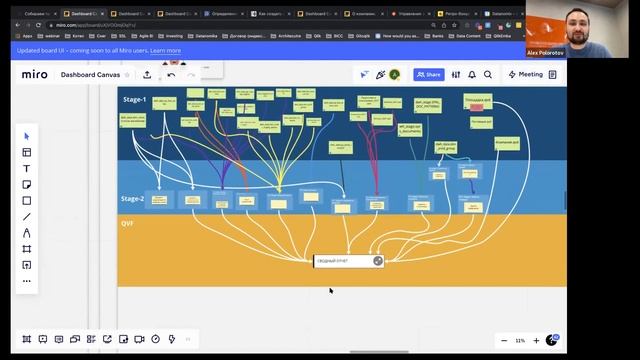
Task: Zoom in with plus button
Action: [536, 340]
